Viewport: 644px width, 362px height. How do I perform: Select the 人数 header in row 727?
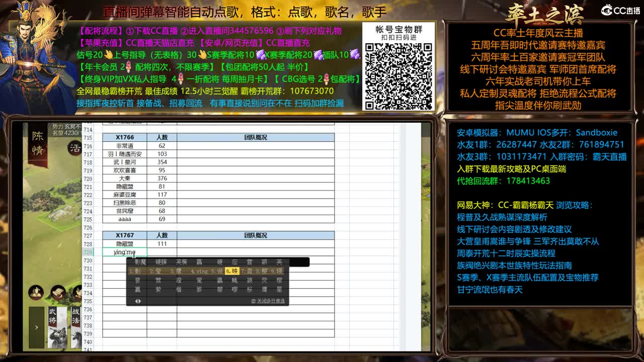(x=162, y=235)
